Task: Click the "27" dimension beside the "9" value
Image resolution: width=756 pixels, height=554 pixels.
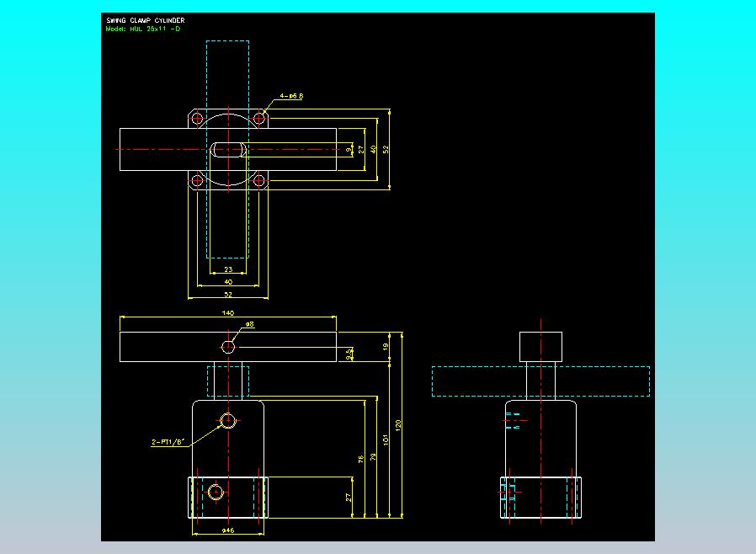Action: pos(361,150)
